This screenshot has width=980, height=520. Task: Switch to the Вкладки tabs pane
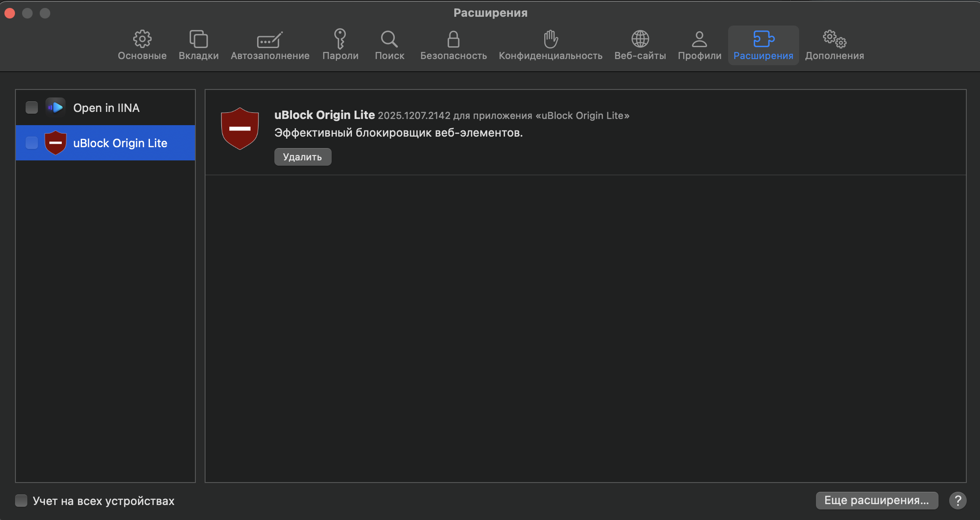[198, 45]
